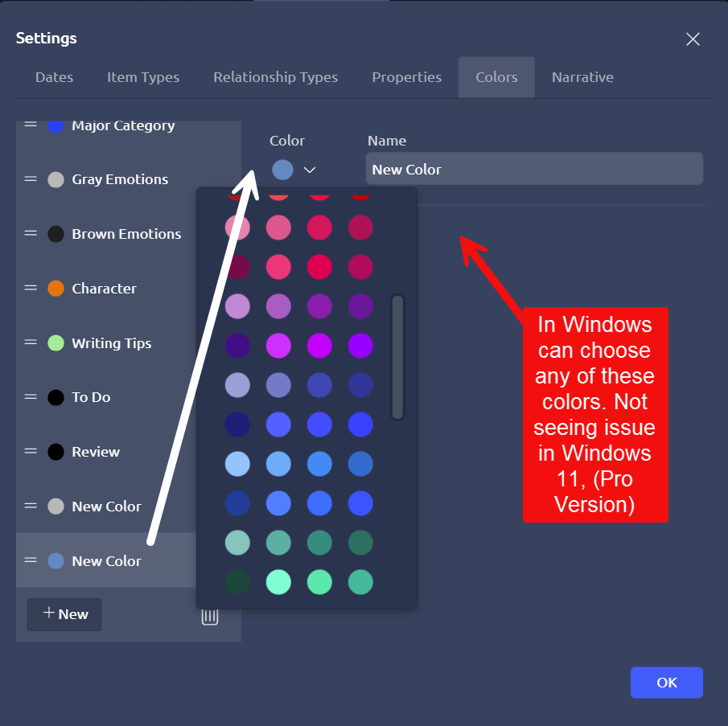Click the Name text field

(534, 169)
